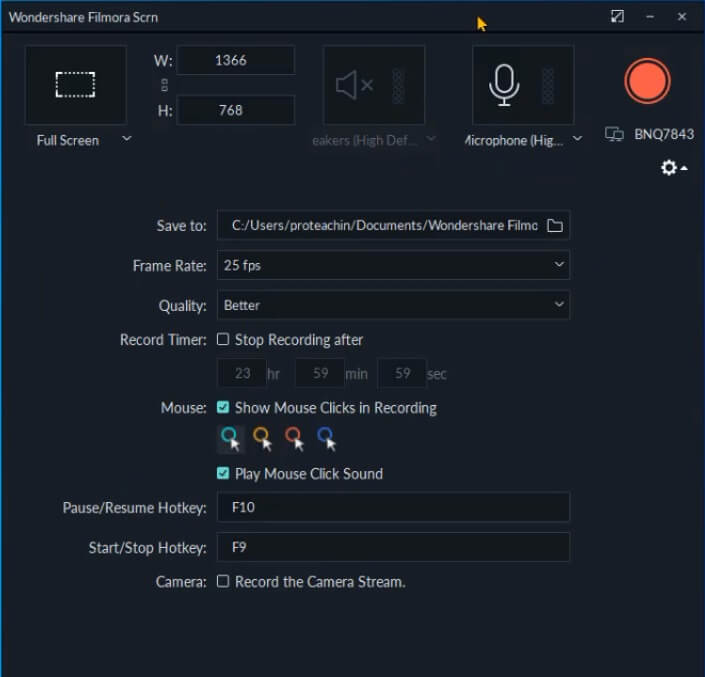Click the width field showing 1366
This screenshot has width=705, height=677.
[x=236, y=60]
